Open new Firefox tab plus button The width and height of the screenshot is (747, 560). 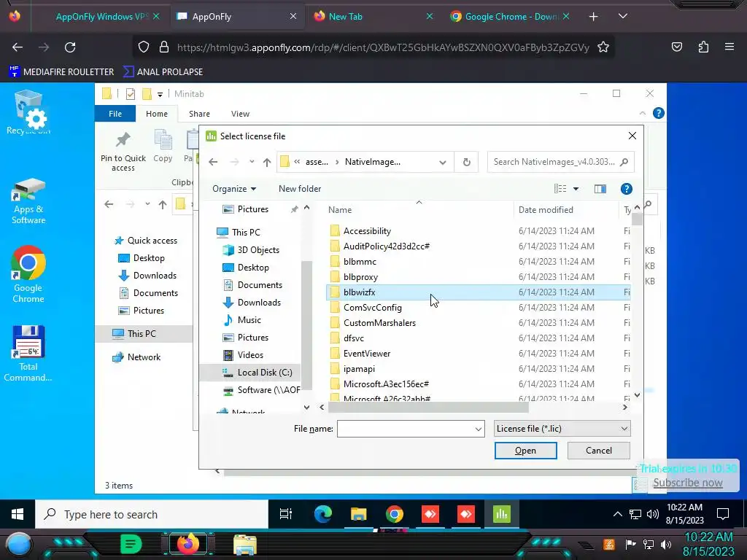[593, 16]
